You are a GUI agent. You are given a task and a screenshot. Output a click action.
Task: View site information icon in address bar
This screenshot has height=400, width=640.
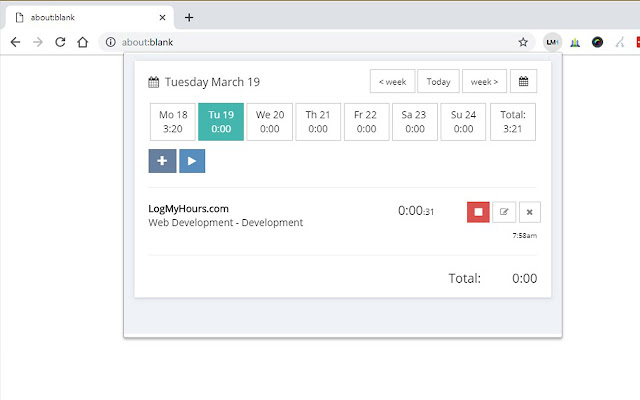pyautogui.click(x=111, y=42)
